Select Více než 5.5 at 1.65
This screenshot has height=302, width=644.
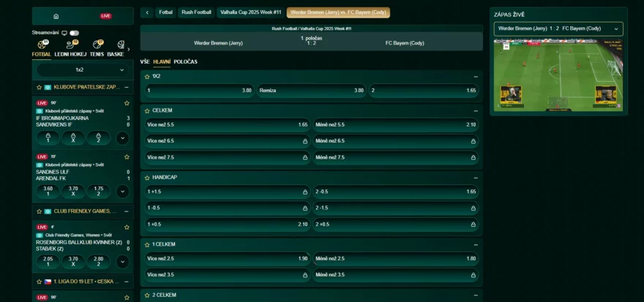(227, 124)
